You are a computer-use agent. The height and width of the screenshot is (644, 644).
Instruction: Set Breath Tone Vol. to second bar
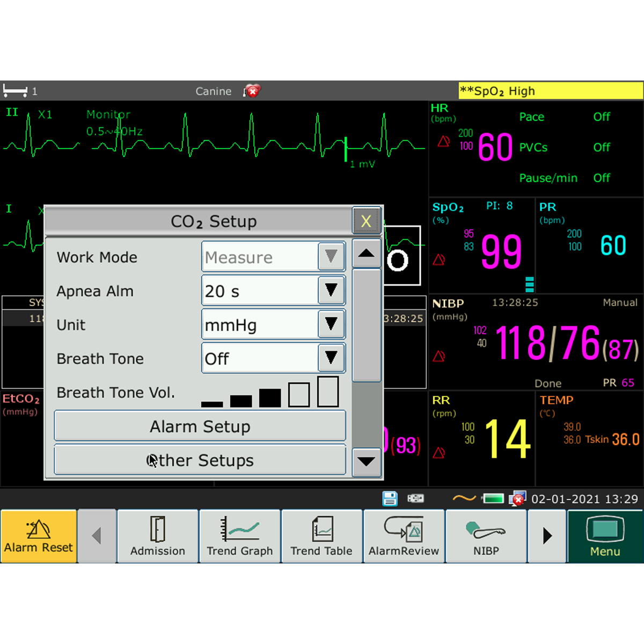(241, 401)
